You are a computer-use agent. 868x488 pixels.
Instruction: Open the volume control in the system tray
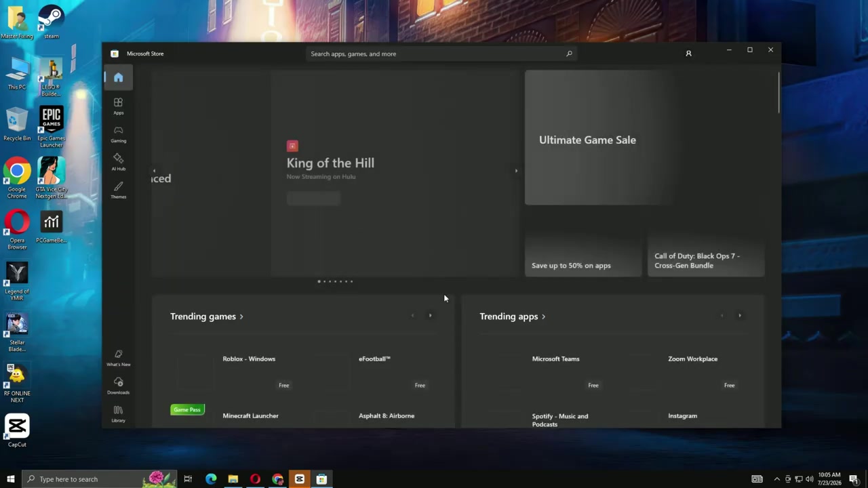(x=810, y=479)
